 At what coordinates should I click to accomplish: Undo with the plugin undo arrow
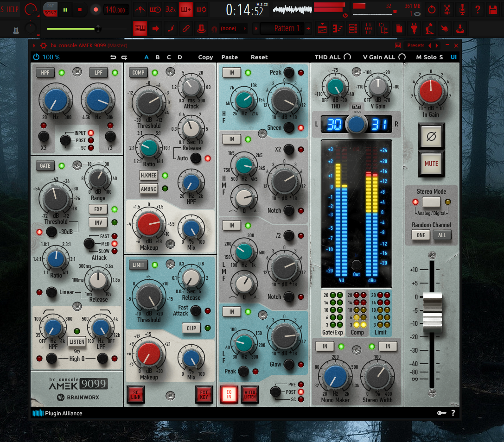113,57
